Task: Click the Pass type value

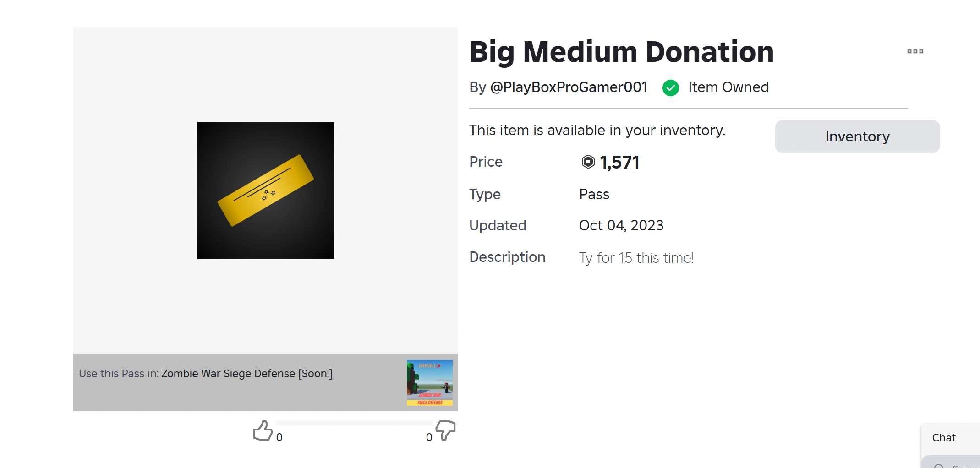Action: pyautogui.click(x=594, y=194)
